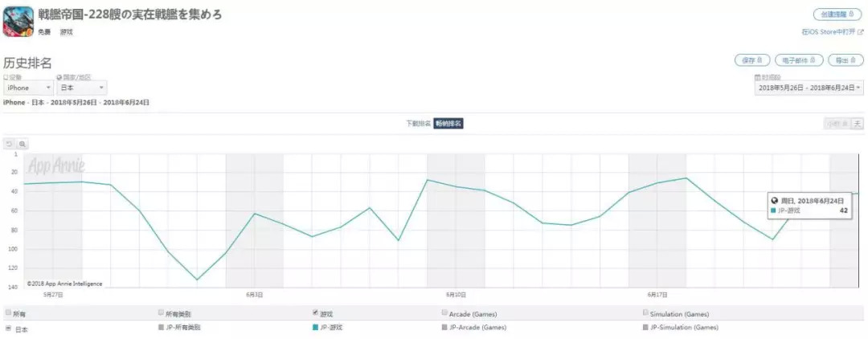868x339 pixels.
Task: Click the 导出 export button
Action: (x=844, y=60)
